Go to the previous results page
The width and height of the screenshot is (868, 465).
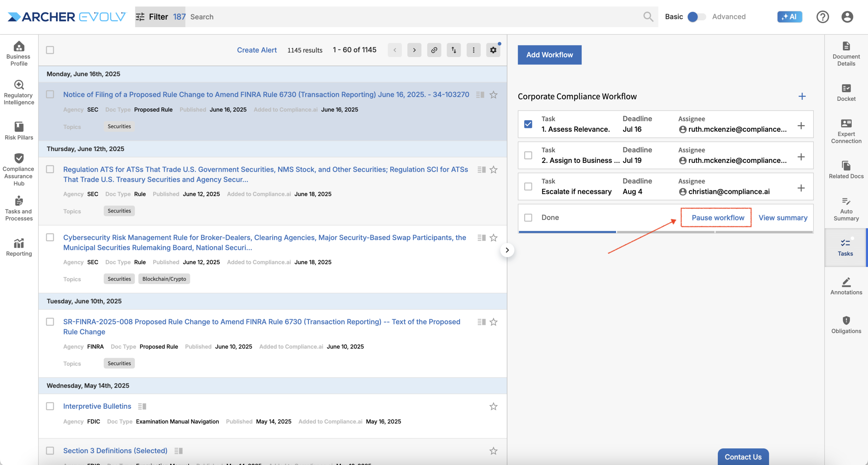pyautogui.click(x=395, y=50)
